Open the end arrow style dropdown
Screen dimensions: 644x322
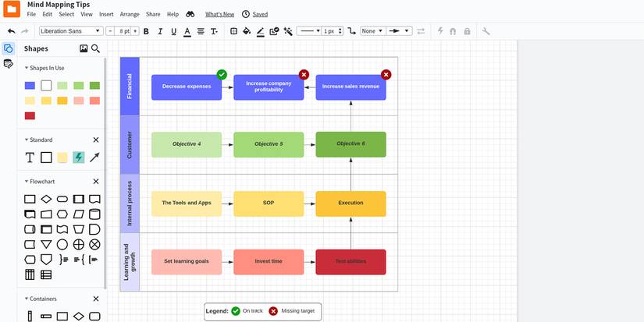(399, 31)
